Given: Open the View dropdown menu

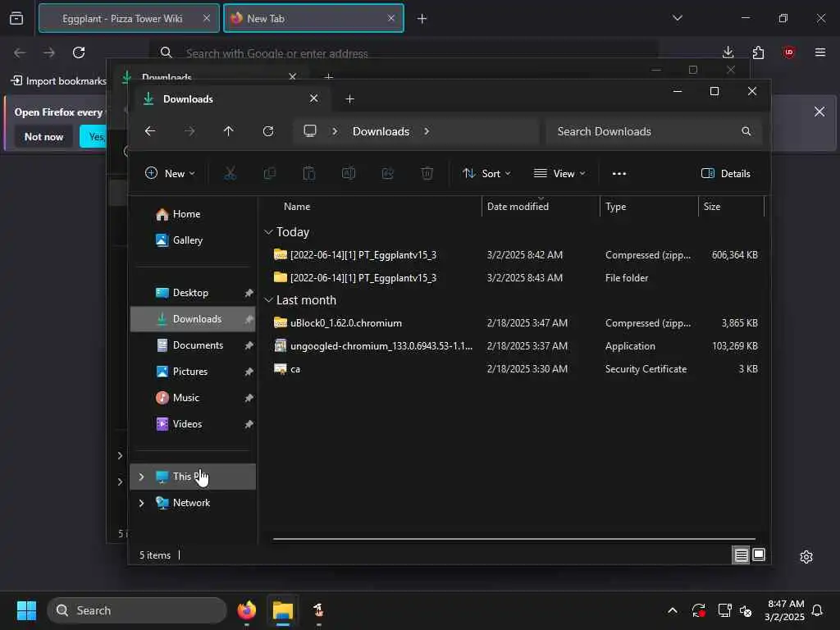Looking at the screenshot, I should (559, 174).
